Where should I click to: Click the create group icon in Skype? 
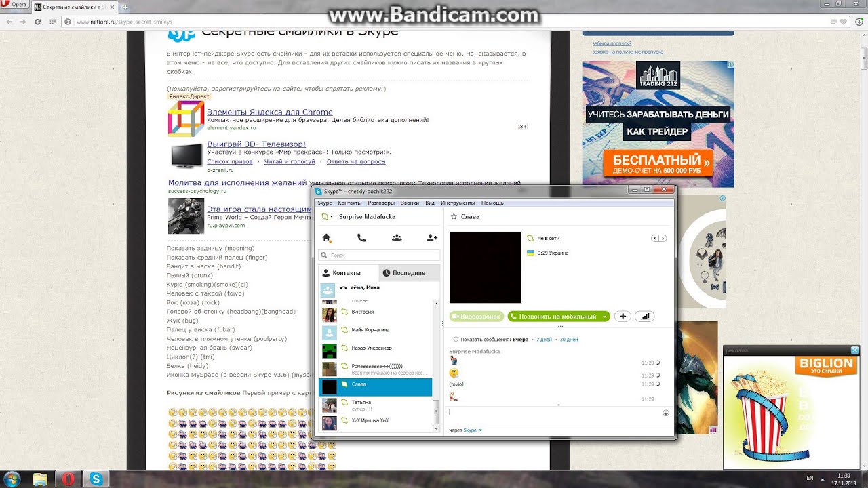(397, 238)
